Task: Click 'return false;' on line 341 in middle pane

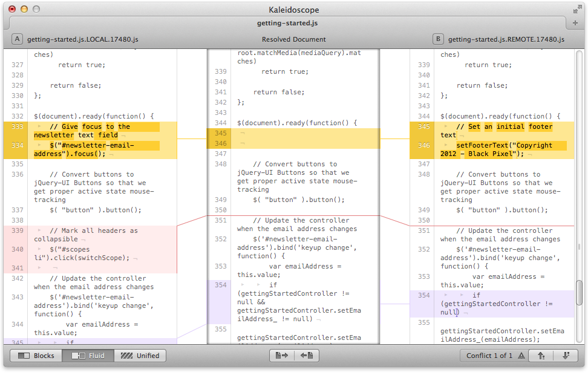Action: [x=279, y=92]
